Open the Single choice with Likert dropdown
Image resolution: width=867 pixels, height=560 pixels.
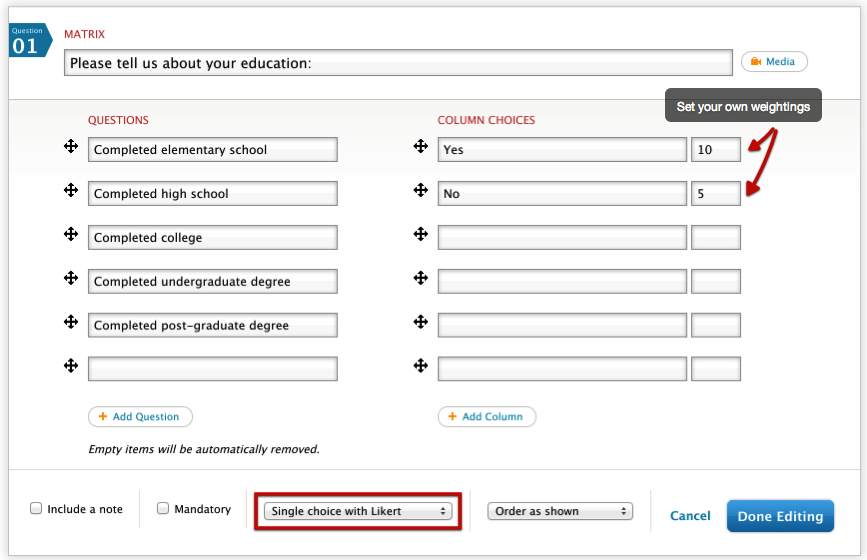(358, 511)
